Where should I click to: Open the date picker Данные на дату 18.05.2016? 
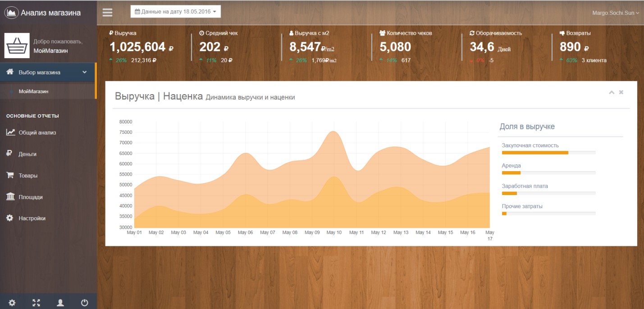176,12
